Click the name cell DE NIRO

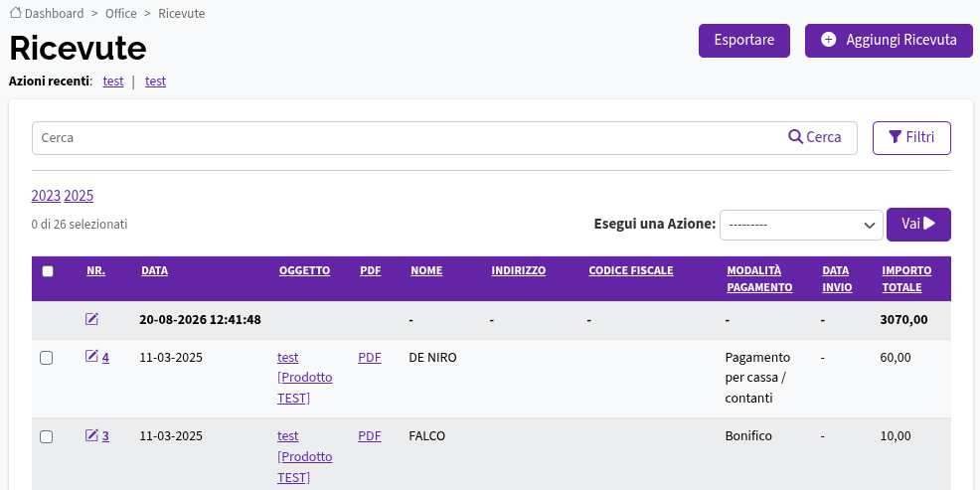(x=432, y=358)
